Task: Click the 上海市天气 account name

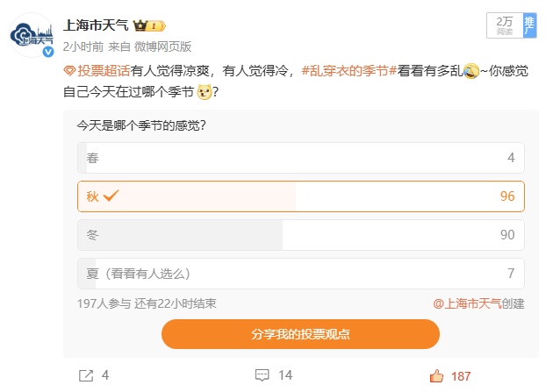Action: [x=96, y=26]
